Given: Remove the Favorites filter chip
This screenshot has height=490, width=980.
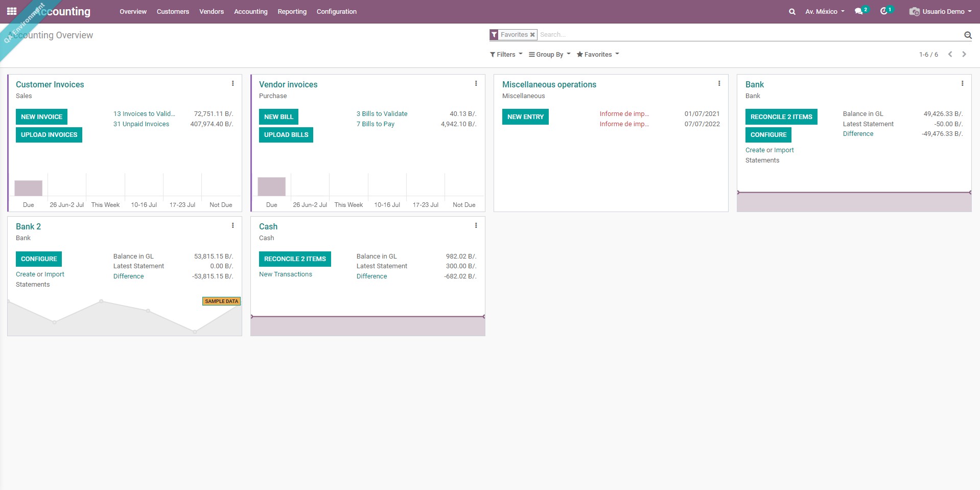Looking at the screenshot, I should click(x=532, y=34).
